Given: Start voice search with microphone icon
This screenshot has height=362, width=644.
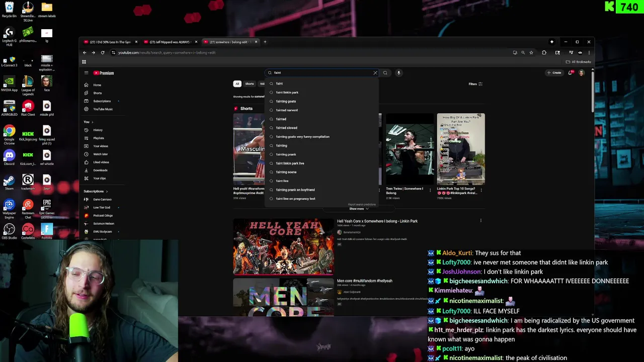Looking at the screenshot, I should tap(398, 73).
